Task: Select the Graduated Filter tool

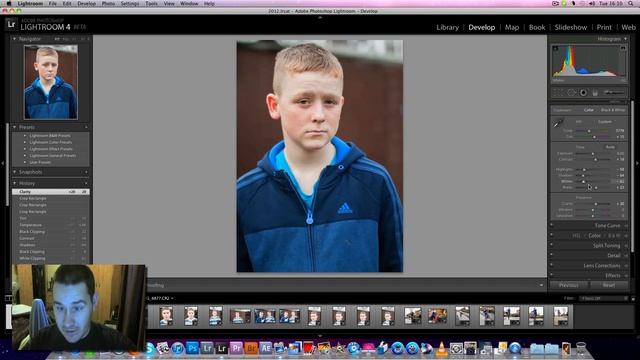Action: pyautogui.click(x=595, y=93)
